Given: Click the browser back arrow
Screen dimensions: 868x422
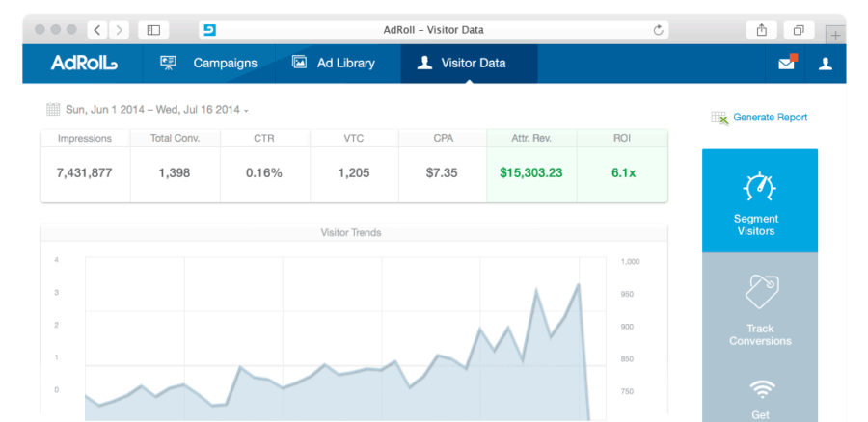Looking at the screenshot, I should tap(97, 30).
